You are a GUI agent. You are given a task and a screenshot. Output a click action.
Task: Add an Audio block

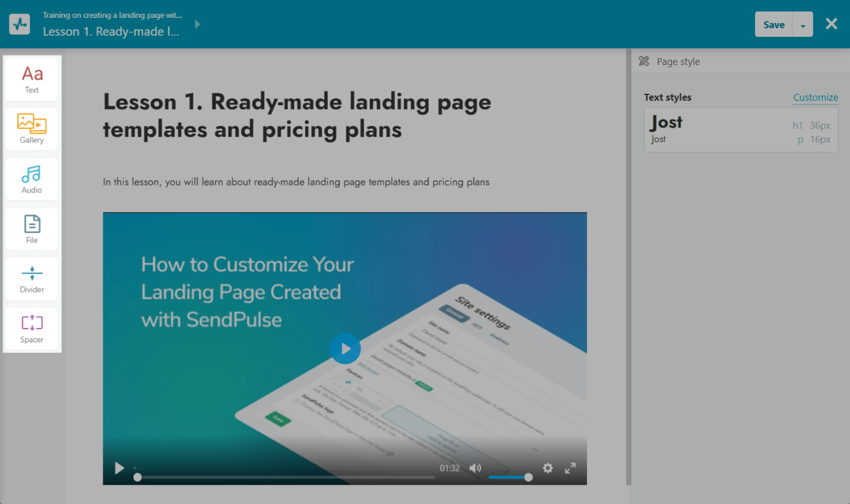(x=32, y=179)
